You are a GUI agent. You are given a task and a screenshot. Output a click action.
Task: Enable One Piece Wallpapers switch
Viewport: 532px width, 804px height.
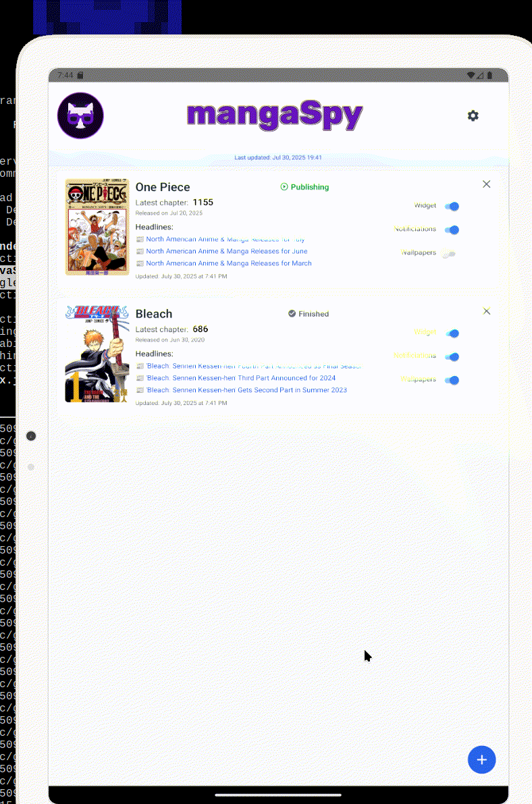449,254
